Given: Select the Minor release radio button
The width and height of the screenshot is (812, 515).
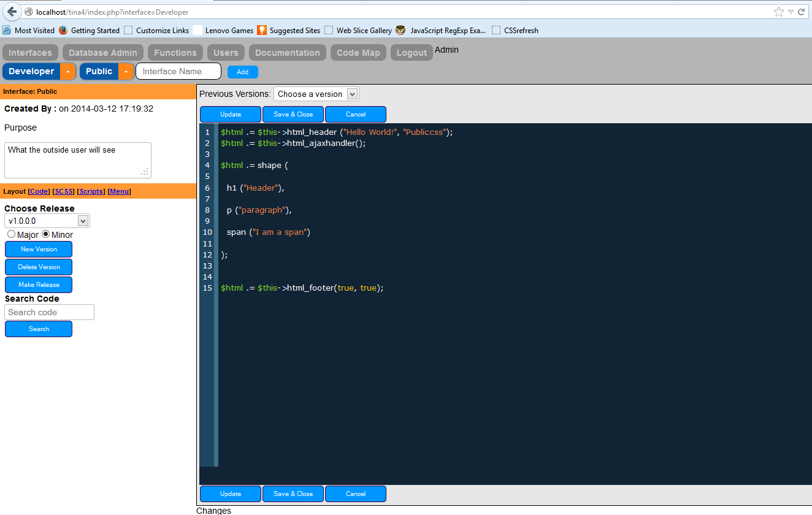Looking at the screenshot, I should pos(47,234).
